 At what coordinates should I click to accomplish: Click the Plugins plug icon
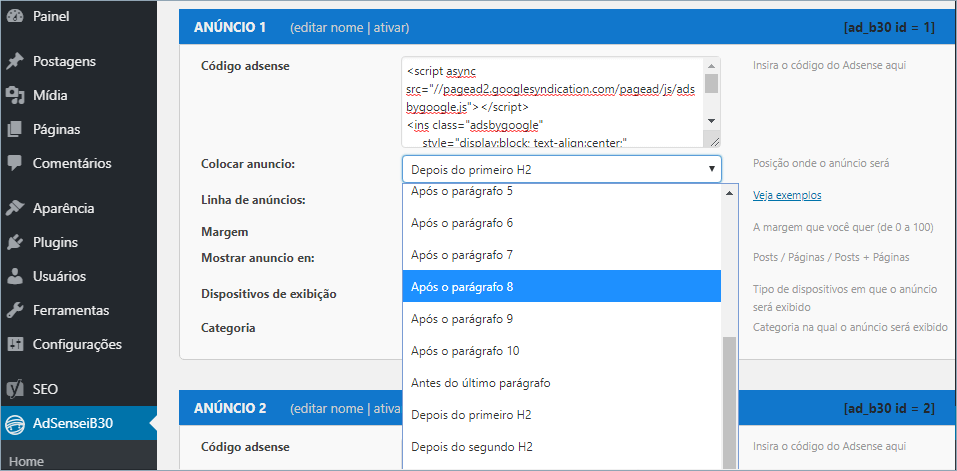pyautogui.click(x=15, y=243)
